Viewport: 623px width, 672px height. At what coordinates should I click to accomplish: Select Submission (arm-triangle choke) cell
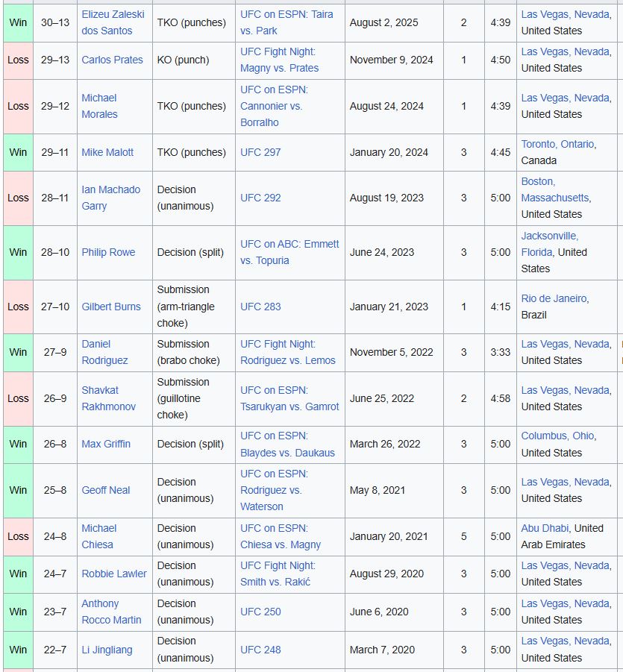click(x=194, y=307)
